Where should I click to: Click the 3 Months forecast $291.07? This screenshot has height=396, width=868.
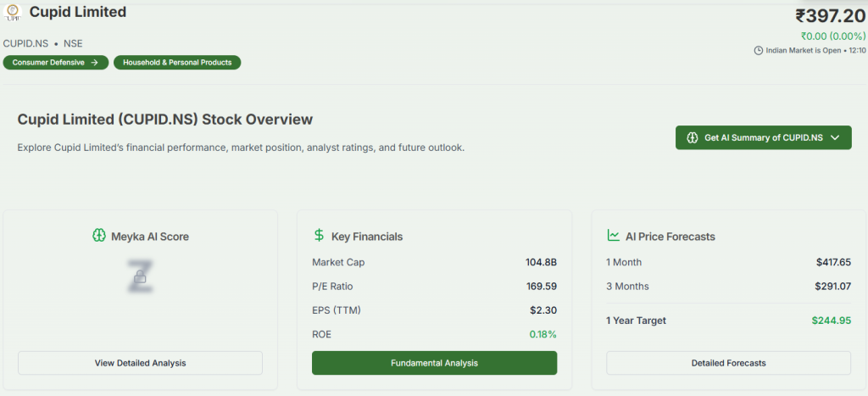pos(833,287)
